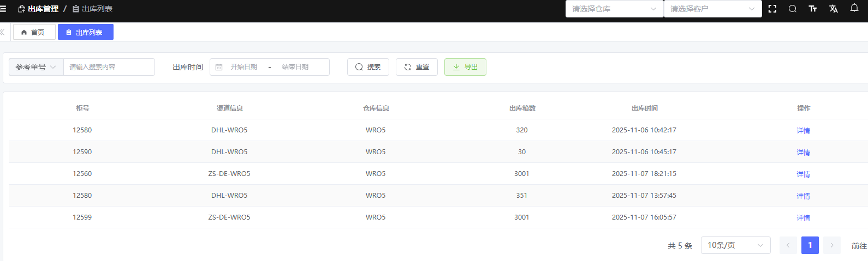Open the search magnifier icon in header
Screen dimensions: 868x261
coord(793,9)
